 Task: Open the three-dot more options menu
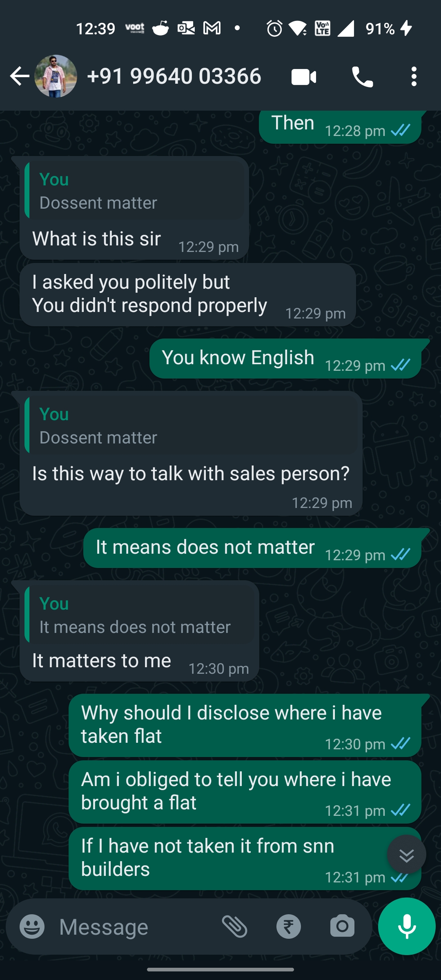pos(414,77)
